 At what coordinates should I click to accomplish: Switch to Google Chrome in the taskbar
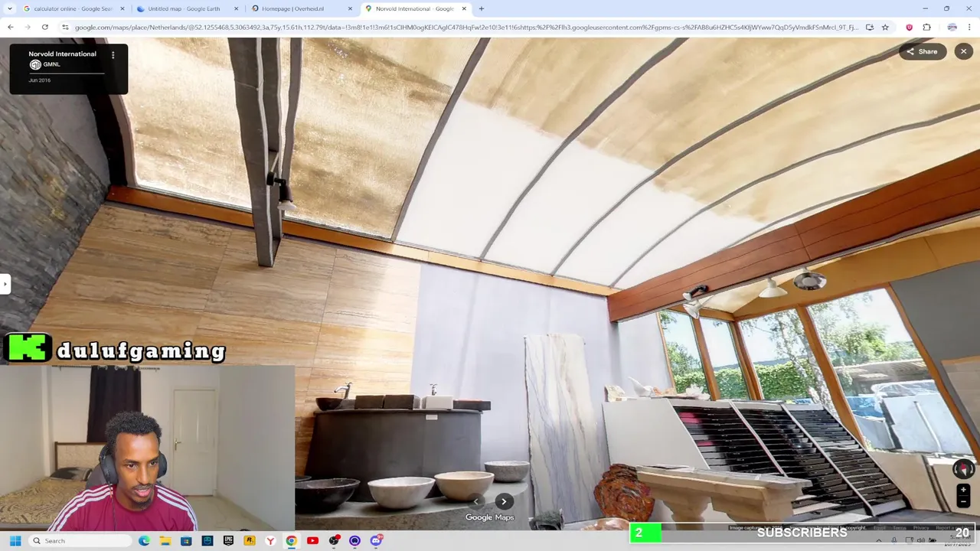coord(291,540)
